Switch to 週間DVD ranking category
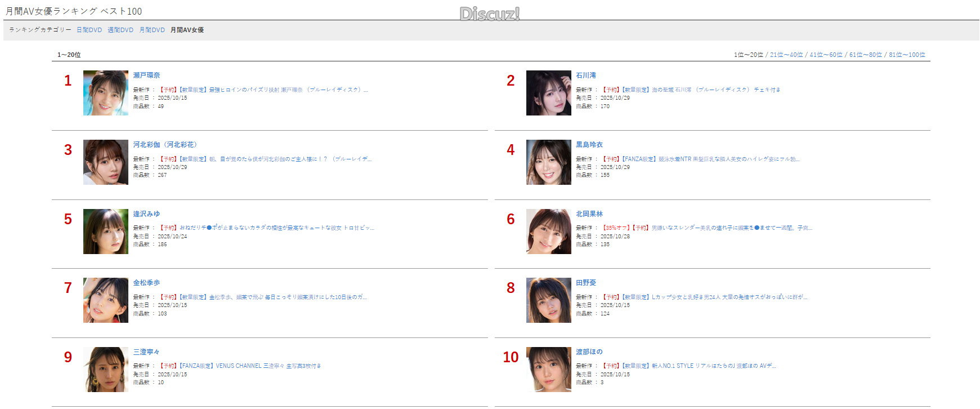 120,30
